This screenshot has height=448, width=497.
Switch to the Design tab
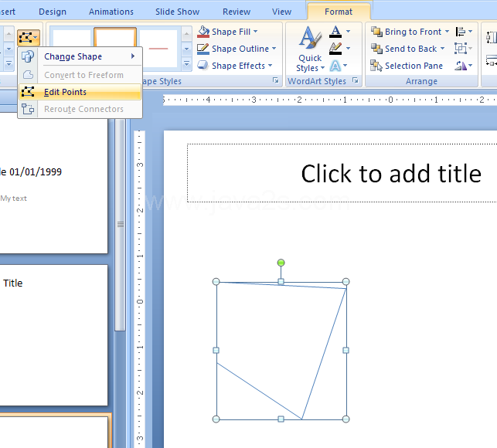[53, 12]
